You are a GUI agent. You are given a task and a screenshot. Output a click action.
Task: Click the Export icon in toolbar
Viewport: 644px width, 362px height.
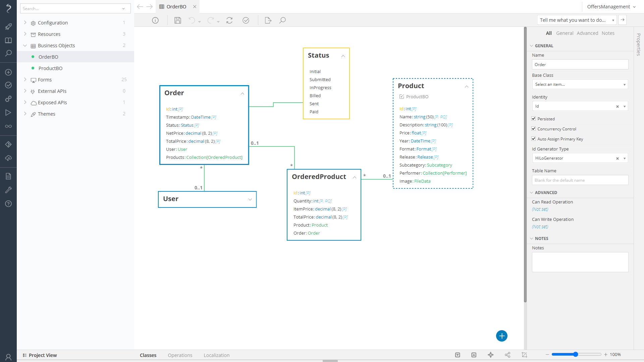[268, 20]
